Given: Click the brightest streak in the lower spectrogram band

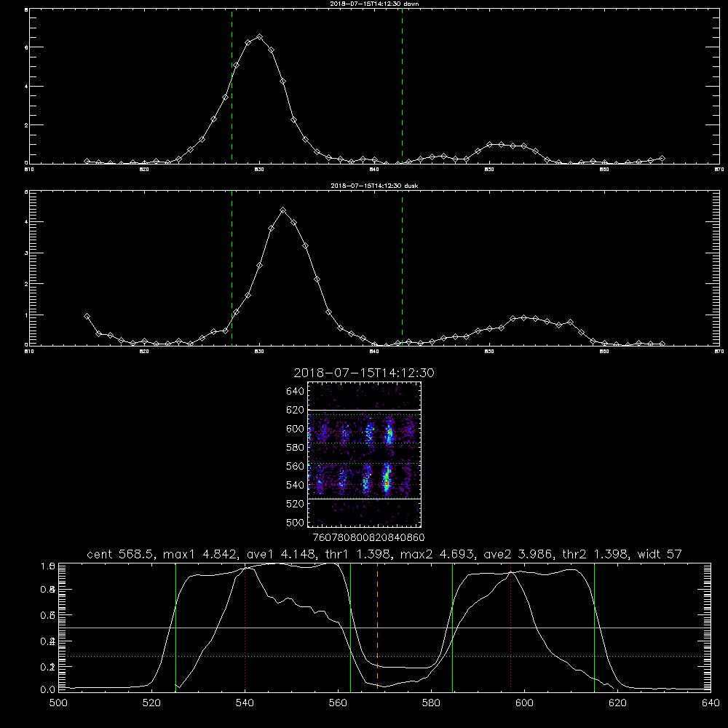Looking at the screenshot, I should click(386, 478).
